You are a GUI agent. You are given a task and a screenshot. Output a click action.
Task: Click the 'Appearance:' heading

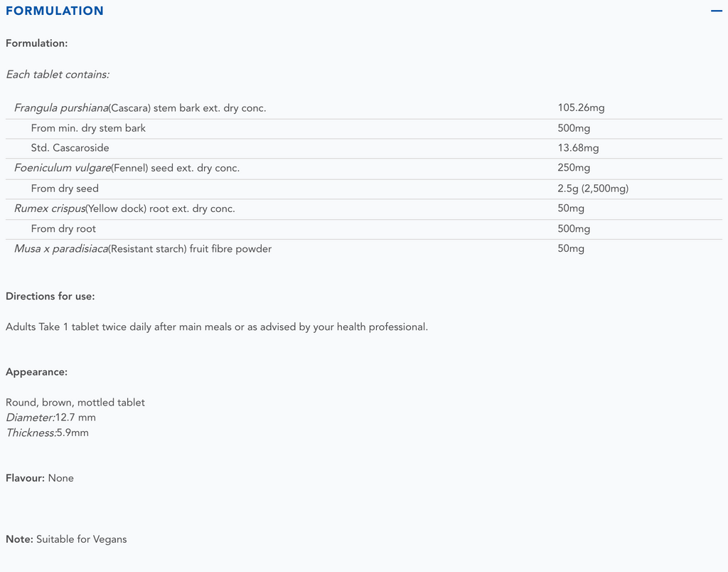pos(37,372)
